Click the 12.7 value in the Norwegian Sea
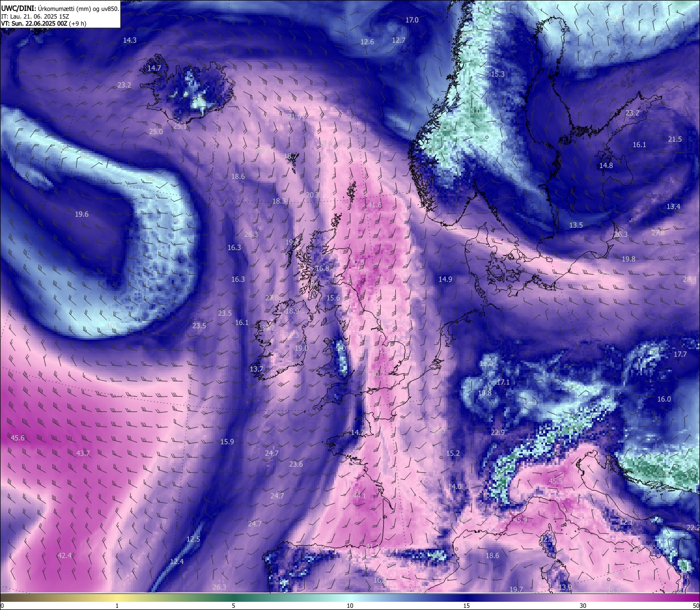The width and height of the screenshot is (700, 610). [x=399, y=40]
